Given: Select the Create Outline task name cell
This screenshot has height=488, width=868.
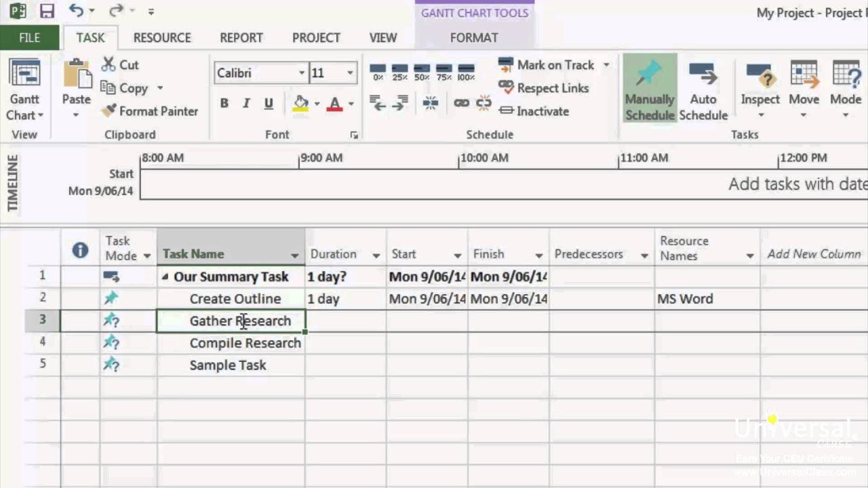Looking at the screenshot, I should point(231,299).
